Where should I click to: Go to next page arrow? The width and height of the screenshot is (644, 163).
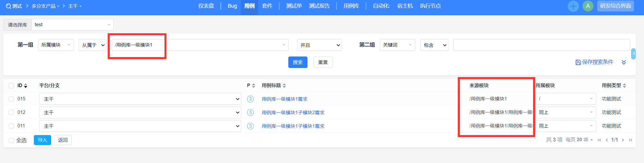(x=623, y=140)
